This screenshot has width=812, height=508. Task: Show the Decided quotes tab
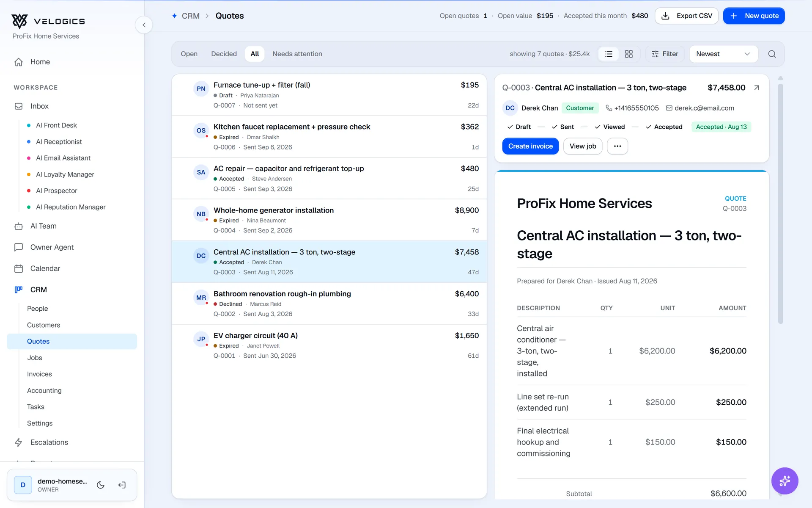tap(224, 54)
